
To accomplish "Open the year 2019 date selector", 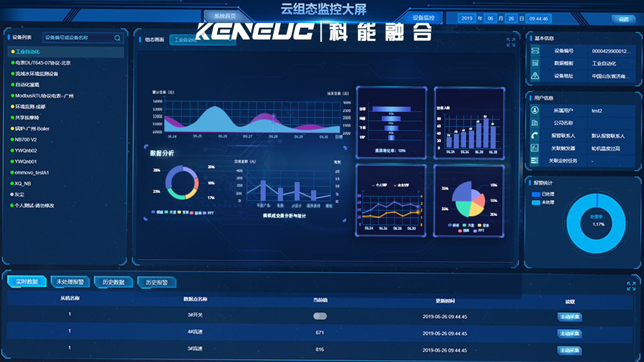I will tap(467, 19).
